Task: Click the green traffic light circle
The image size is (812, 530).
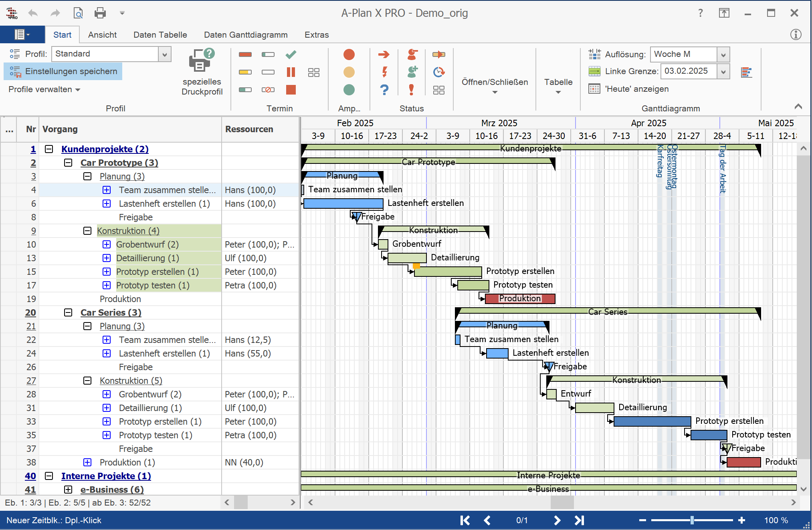Action: (349, 90)
